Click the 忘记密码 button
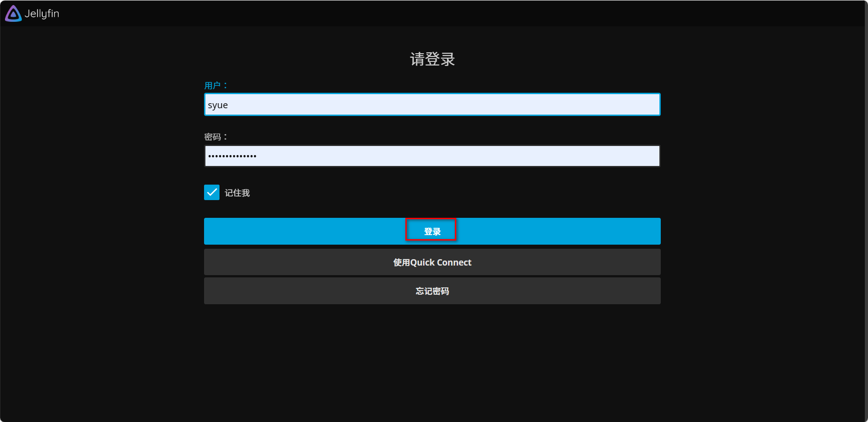 (x=432, y=291)
